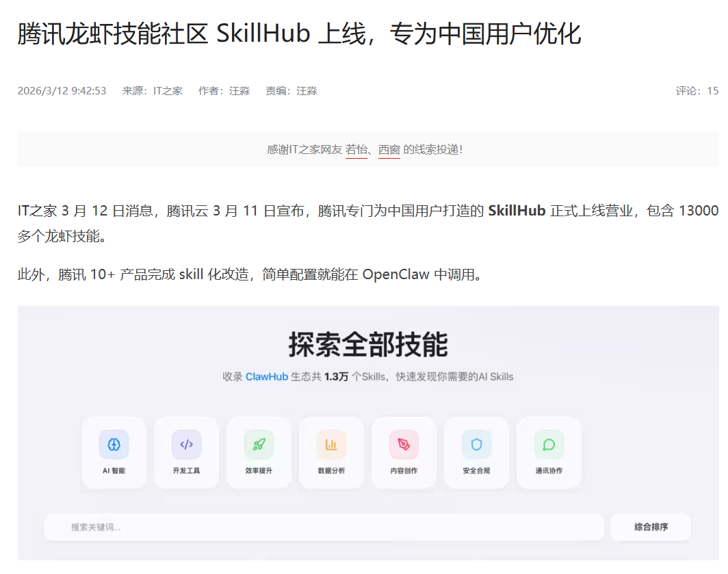
Task: Click the 内容创作 category label
Action: click(404, 471)
